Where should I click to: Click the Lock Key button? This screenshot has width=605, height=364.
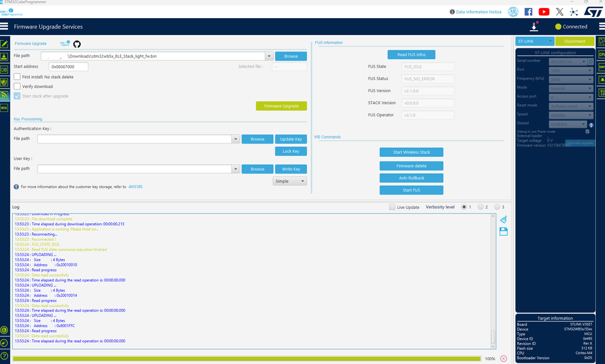point(291,151)
